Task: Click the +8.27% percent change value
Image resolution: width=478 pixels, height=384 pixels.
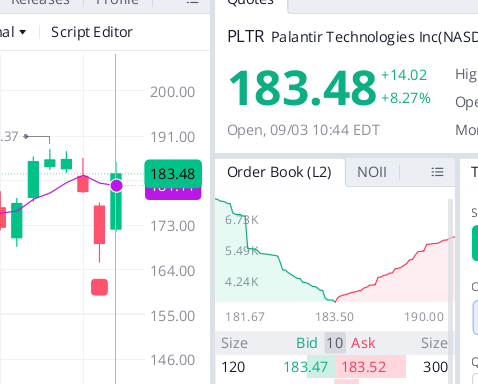Action: click(406, 98)
